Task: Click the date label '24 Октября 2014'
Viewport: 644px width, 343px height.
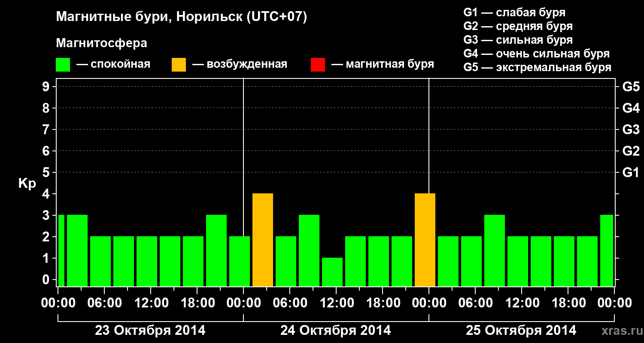Action: click(x=335, y=331)
